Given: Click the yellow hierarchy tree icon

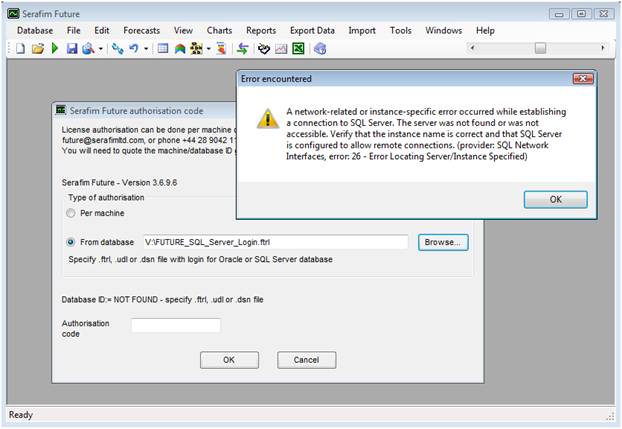Looking at the screenshot, I should coord(196,49).
